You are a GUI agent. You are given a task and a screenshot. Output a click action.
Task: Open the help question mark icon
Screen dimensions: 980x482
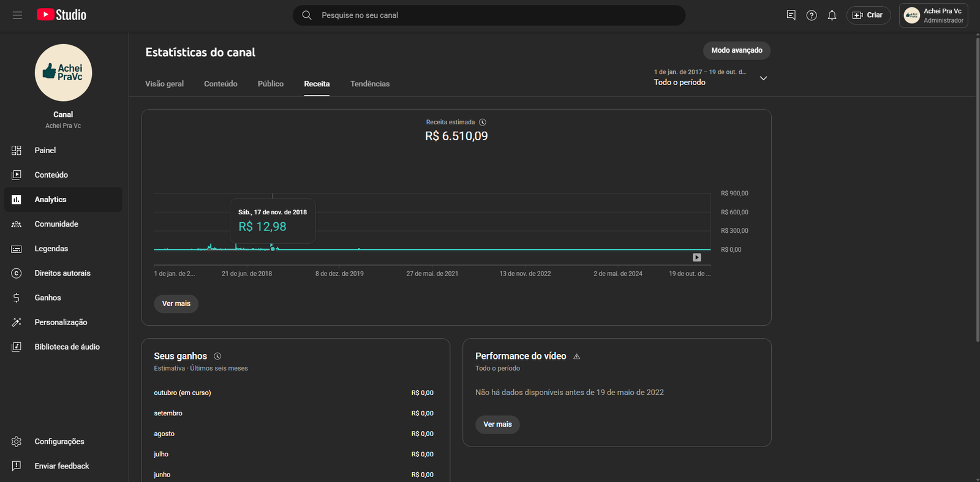[x=812, y=15]
